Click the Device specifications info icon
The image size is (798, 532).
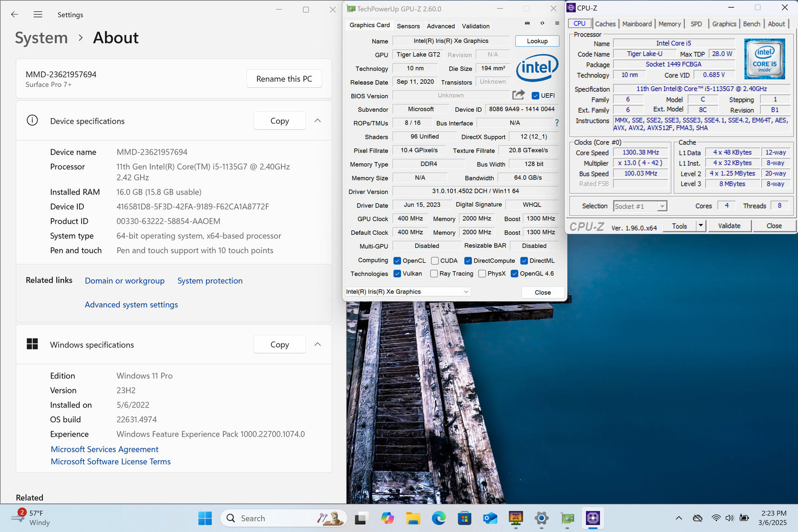(x=32, y=120)
